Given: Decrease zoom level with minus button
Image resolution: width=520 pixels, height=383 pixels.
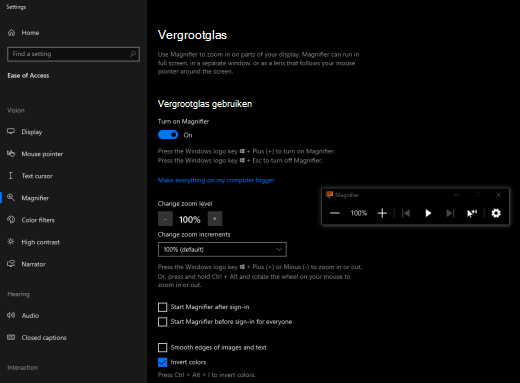Looking at the screenshot, I should 165,219.
